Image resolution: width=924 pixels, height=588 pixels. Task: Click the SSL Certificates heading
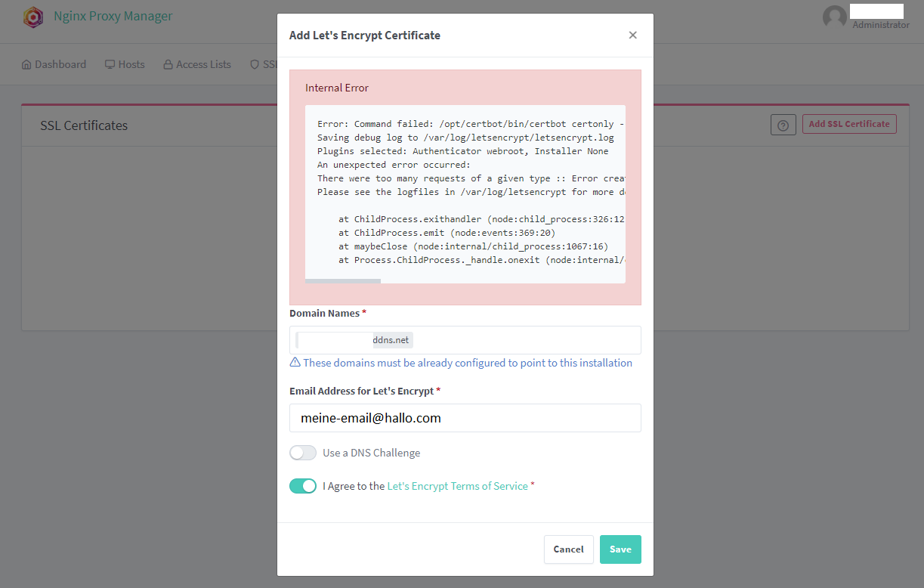(84, 125)
